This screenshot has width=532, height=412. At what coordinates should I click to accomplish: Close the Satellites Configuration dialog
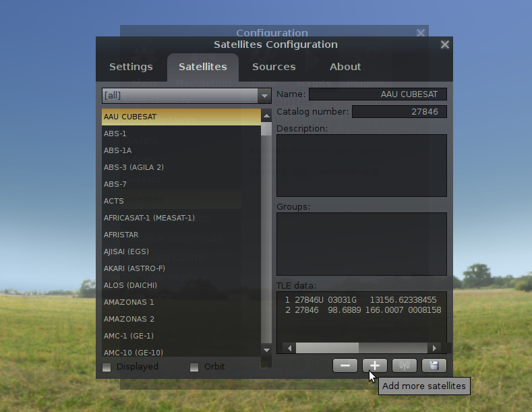(444, 45)
